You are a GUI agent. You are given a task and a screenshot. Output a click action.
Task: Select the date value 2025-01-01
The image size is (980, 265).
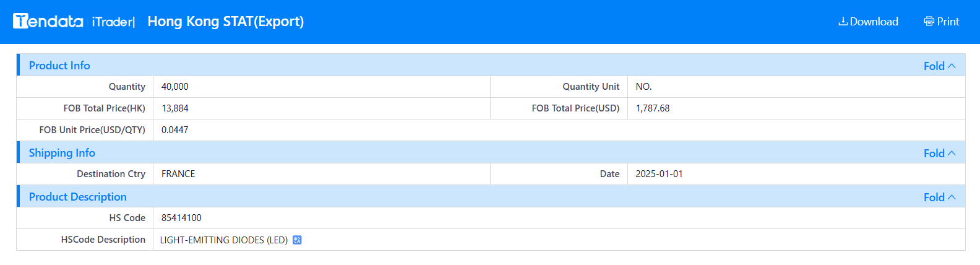(x=659, y=174)
